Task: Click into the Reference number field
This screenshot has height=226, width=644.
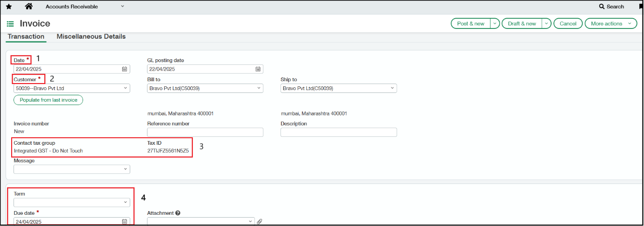Action: pos(205,132)
